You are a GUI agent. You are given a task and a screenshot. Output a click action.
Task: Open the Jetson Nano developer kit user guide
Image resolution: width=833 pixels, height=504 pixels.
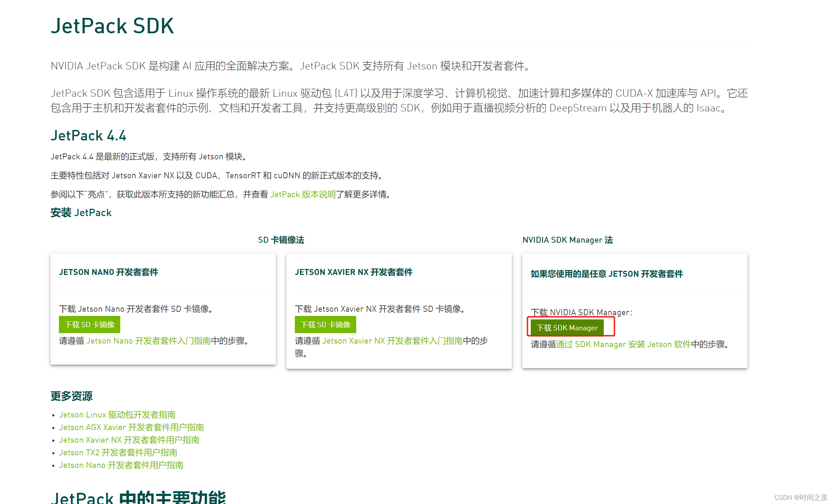121,465
